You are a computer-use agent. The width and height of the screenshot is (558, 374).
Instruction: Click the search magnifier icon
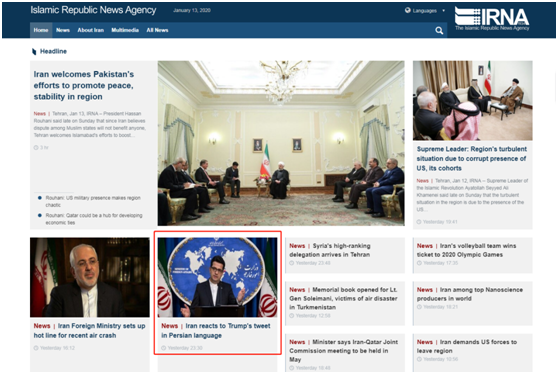click(439, 31)
